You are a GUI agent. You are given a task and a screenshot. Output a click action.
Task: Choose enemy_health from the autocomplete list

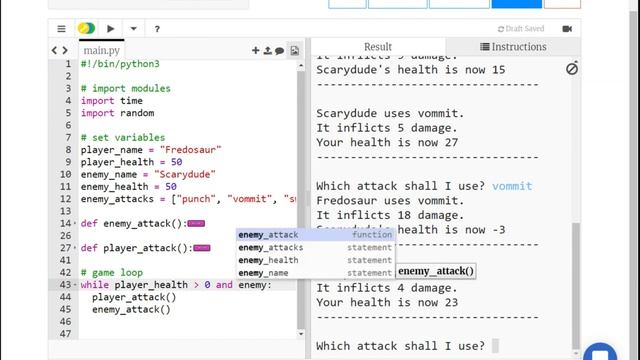tap(315, 260)
